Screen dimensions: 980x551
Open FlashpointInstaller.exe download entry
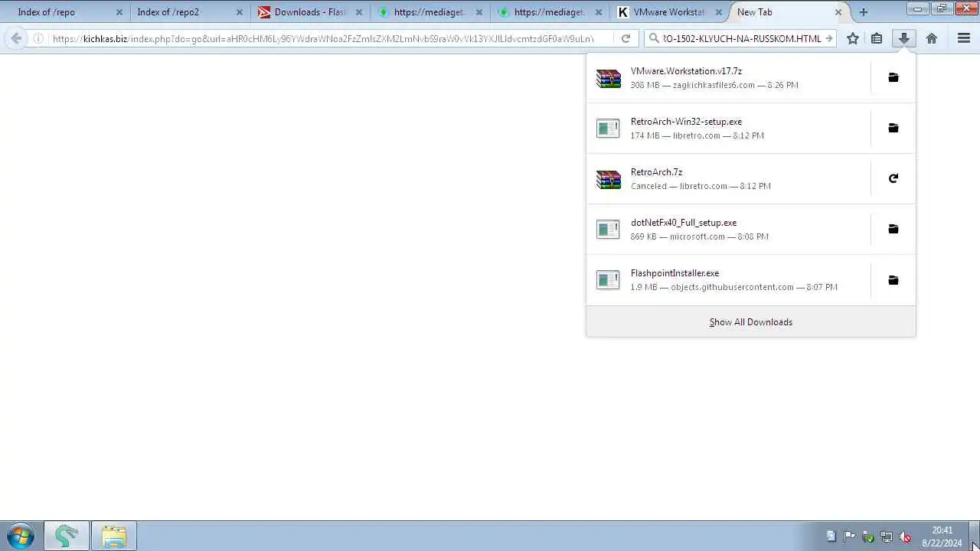pyautogui.click(x=728, y=280)
